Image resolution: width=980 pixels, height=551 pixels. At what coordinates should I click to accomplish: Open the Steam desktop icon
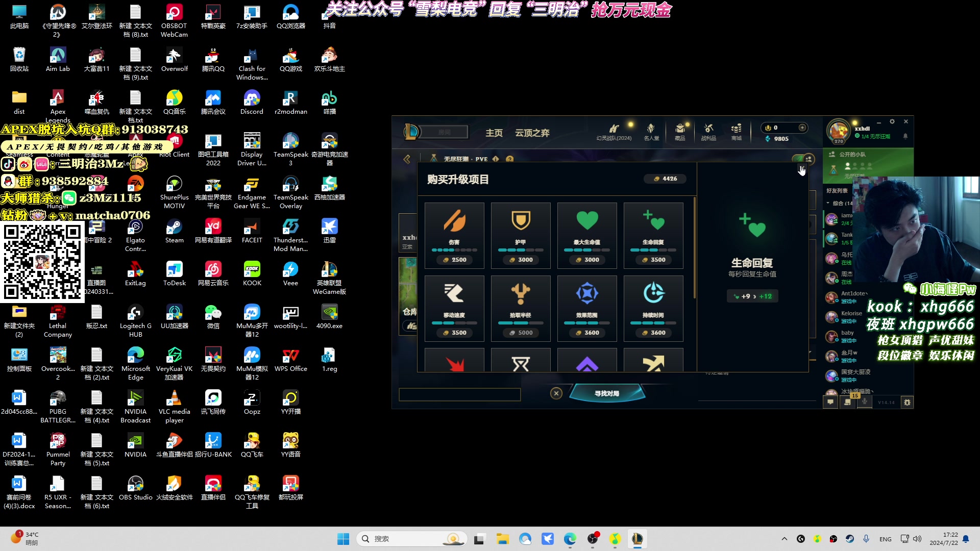click(174, 231)
